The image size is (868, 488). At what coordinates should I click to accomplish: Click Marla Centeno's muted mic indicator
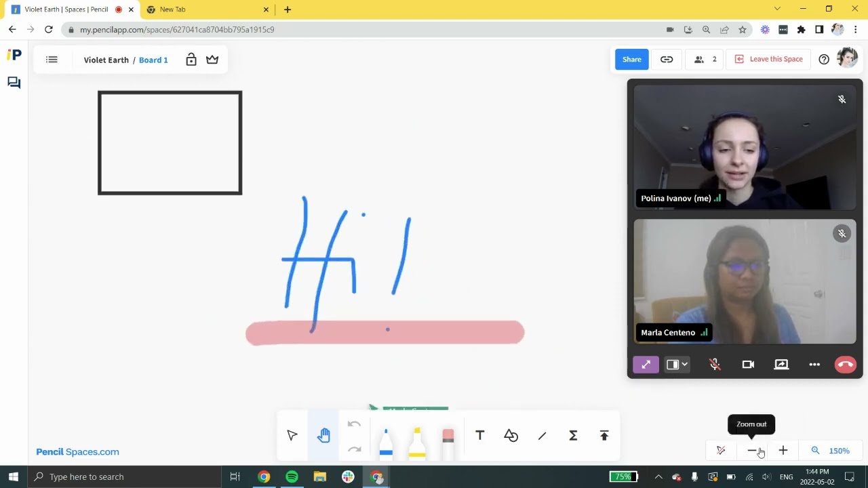[842, 234]
